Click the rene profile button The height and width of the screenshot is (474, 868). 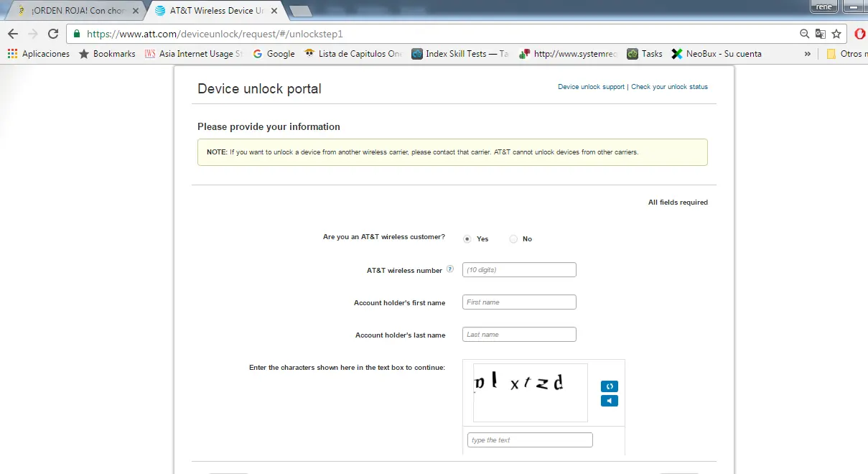click(824, 6)
